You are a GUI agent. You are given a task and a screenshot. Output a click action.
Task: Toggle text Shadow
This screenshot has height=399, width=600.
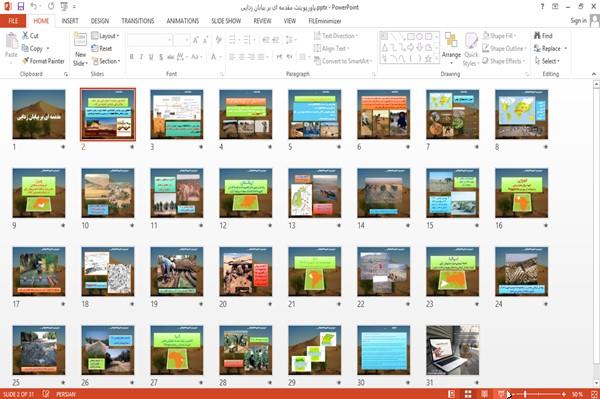point(161,57)
